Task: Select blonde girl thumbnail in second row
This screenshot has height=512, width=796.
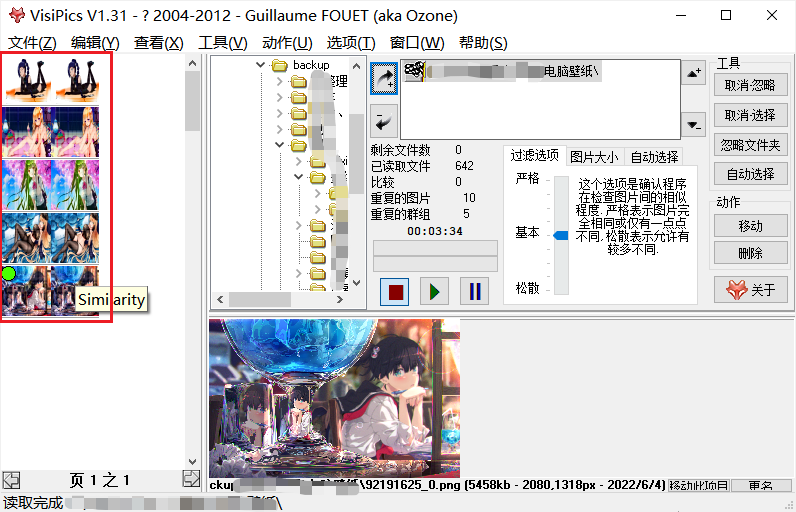Action: [26, 132]
